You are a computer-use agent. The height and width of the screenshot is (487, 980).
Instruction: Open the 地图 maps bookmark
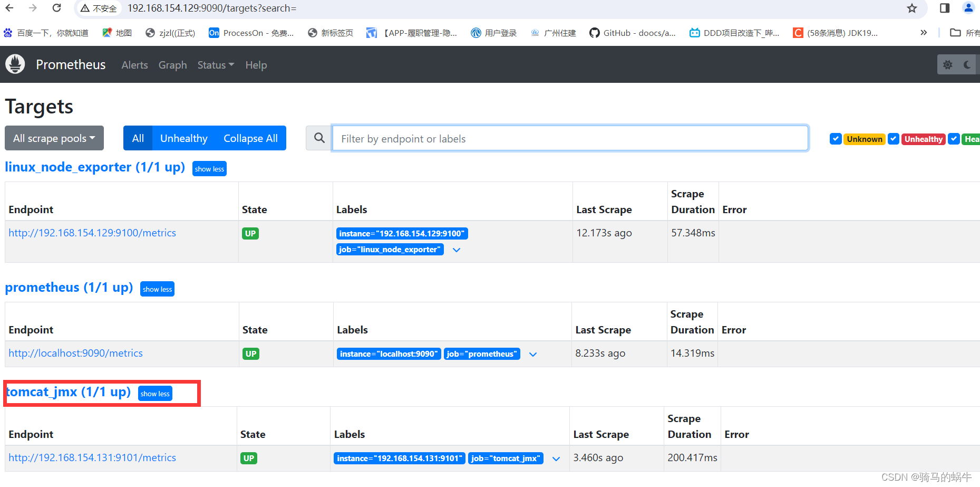117,33
